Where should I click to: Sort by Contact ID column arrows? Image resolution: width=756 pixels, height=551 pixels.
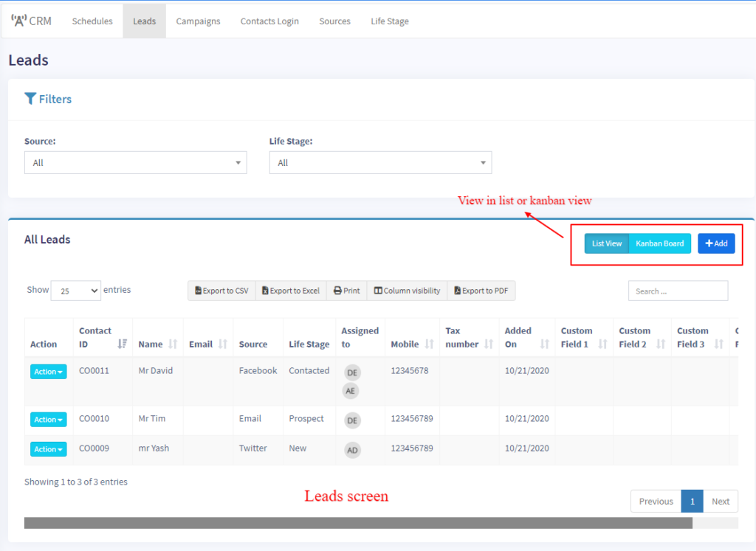(122, 344)
